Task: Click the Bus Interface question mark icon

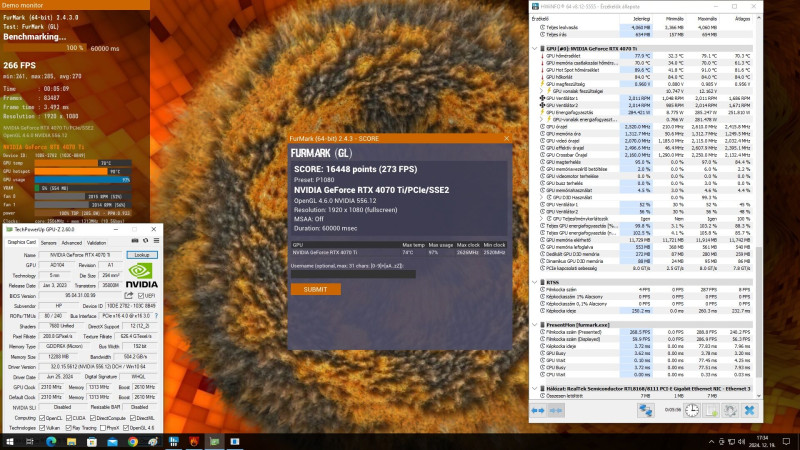Action: [x=156, y=316]
